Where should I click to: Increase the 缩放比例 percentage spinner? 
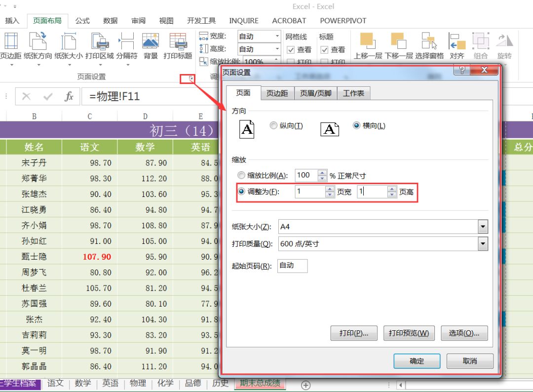coord(322,173)
